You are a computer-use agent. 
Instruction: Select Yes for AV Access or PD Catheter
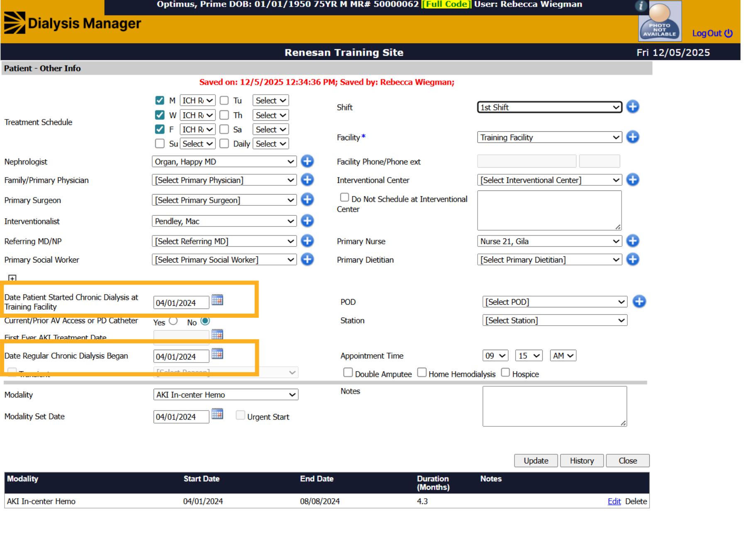(x=173, y=321)
